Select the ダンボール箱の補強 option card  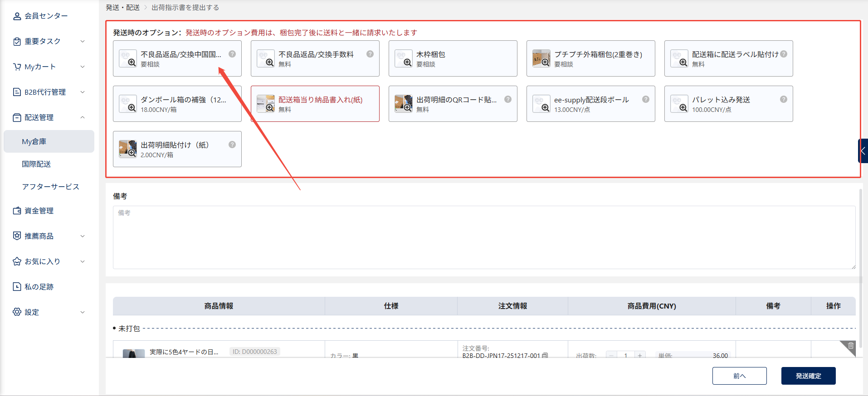tap(177, 104)
